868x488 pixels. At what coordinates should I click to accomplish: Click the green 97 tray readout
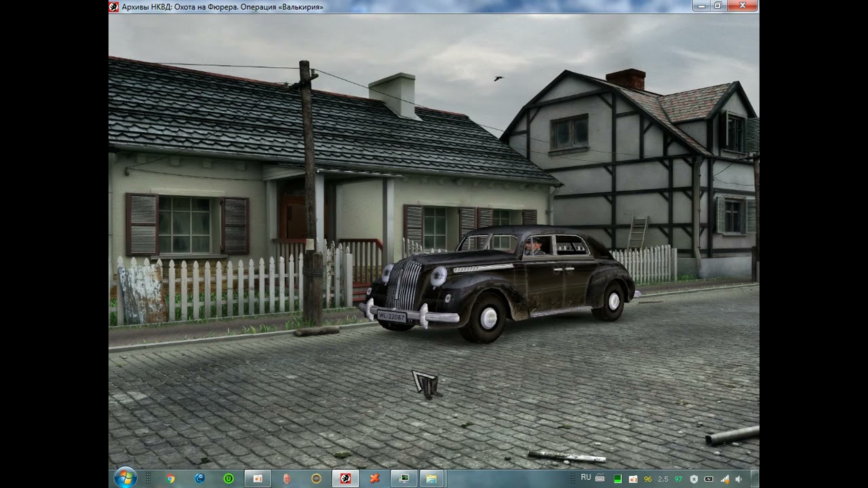click(x=678, y=479)
